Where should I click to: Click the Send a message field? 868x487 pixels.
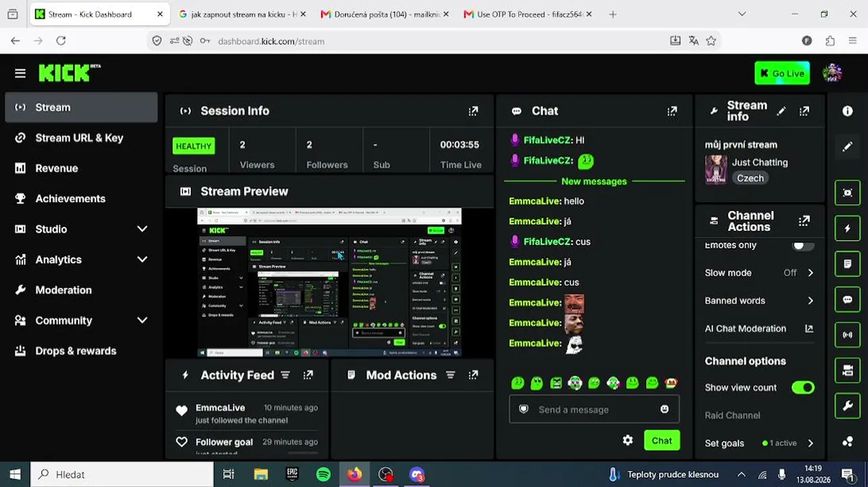[594, 409]
